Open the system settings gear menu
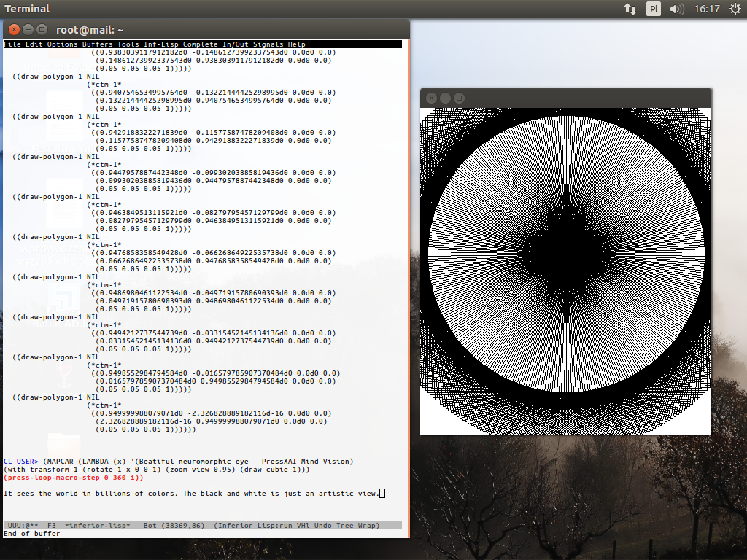The image size is (747, 560). click(x=735, y=9)
